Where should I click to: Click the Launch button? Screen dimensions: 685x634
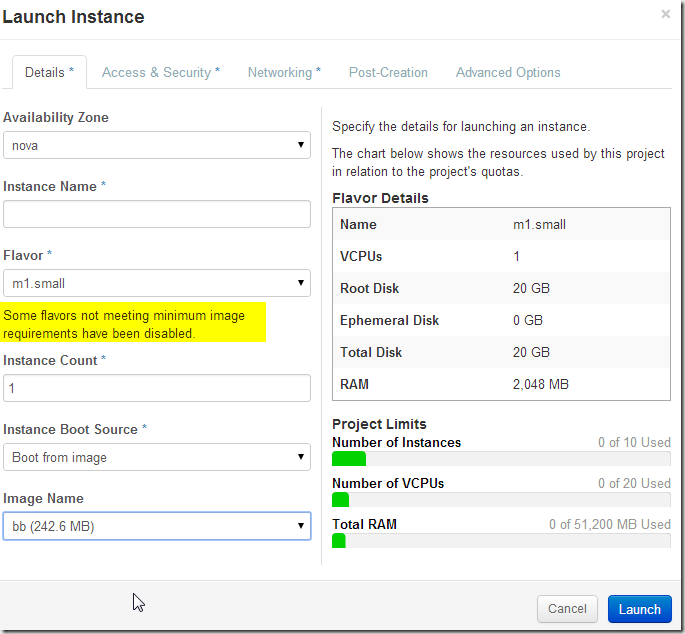pos(640,609)
